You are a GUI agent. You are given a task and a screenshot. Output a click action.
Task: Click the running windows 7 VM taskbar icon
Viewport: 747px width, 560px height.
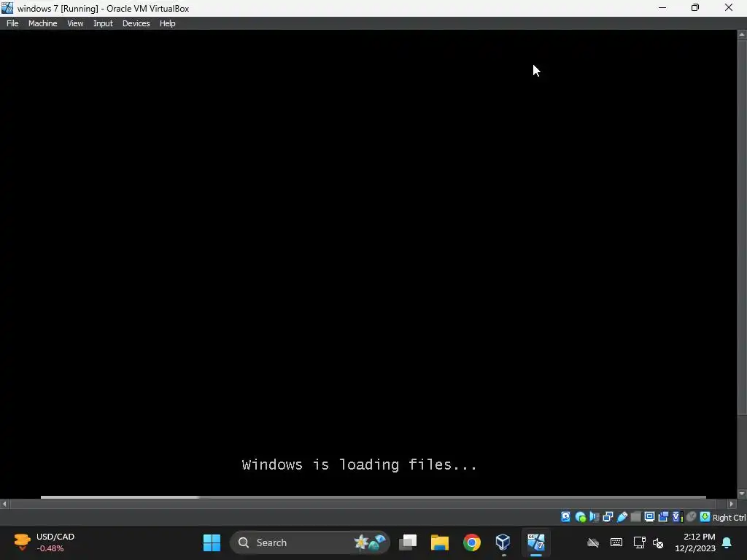click(536, 542)
